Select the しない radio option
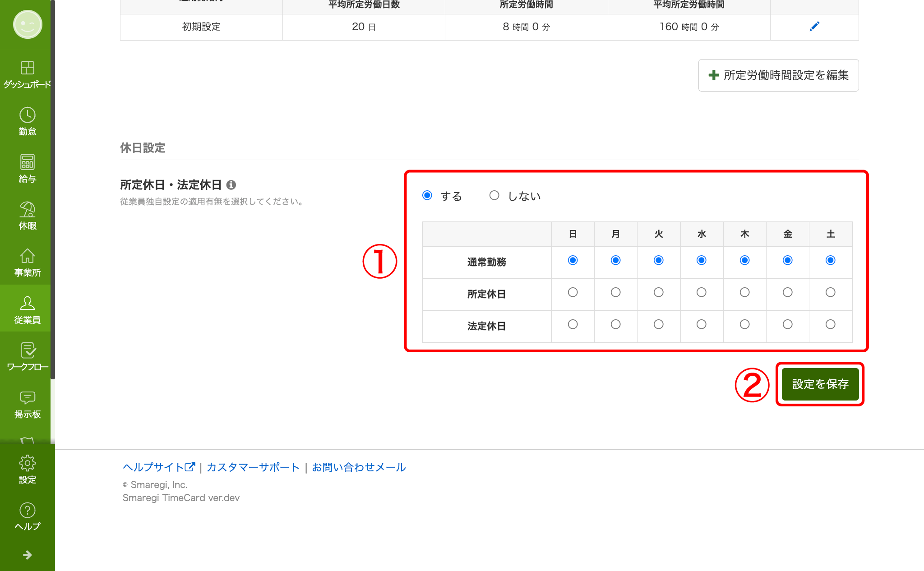Image resolution: width=924 pixels, height=571 pixels. pyautogui.click(x=494, y=195)
